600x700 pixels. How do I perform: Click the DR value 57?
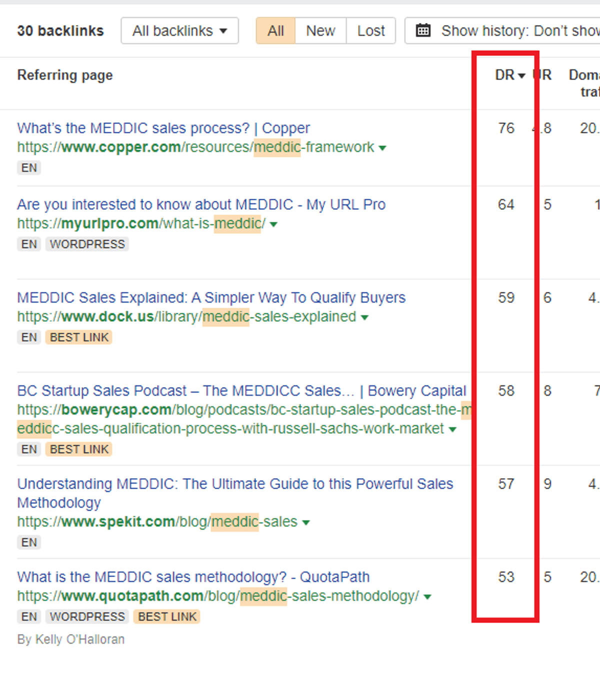click(x=506, y=484)
